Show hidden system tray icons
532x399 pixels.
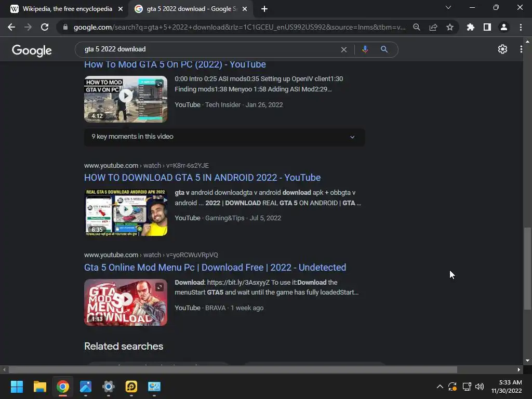coord(440,387)
